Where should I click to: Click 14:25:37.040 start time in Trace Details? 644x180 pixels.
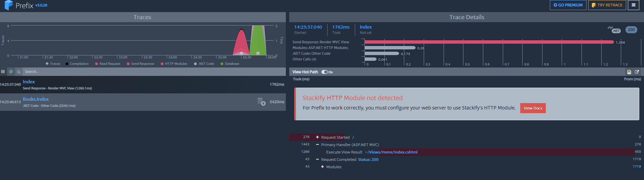point(308,27)
